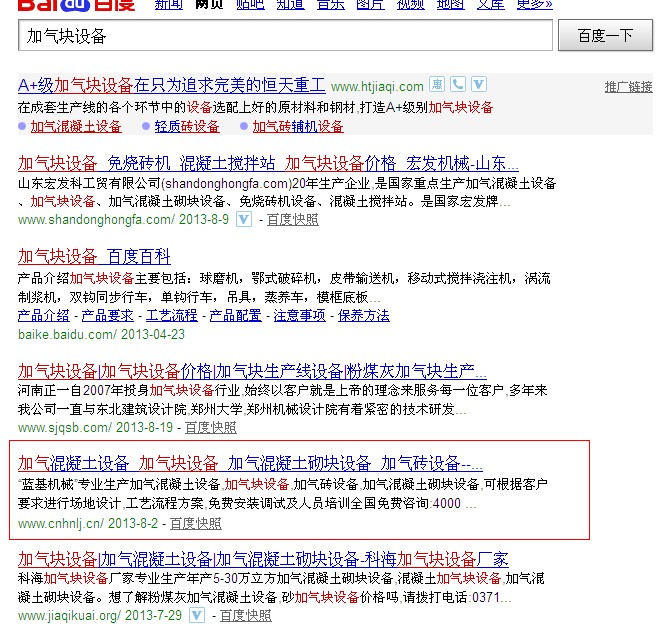Click the 惠 icon beside www.htjiaqi.com
Viewport: 668px width, 624px height.
pos(437,84)
